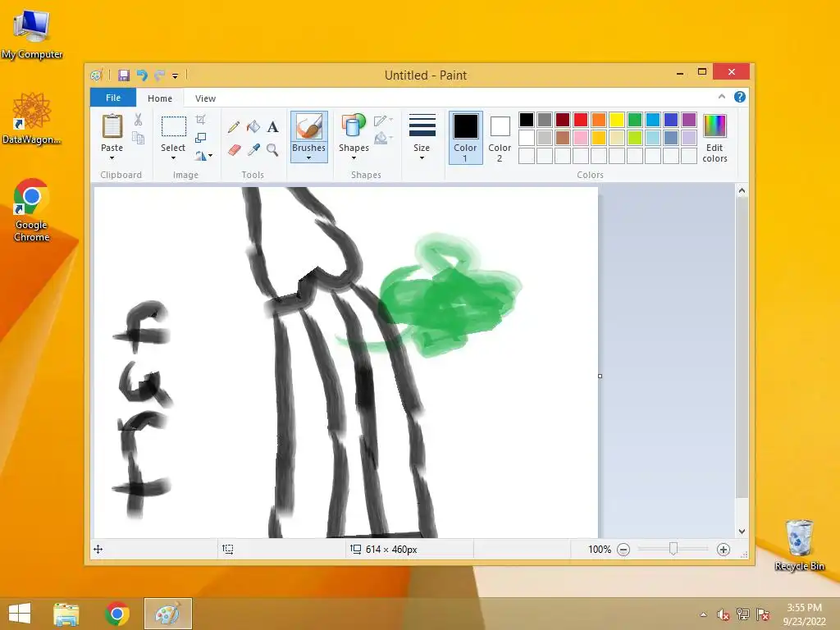Select the My Computer desktop icon

pos(32,35)
